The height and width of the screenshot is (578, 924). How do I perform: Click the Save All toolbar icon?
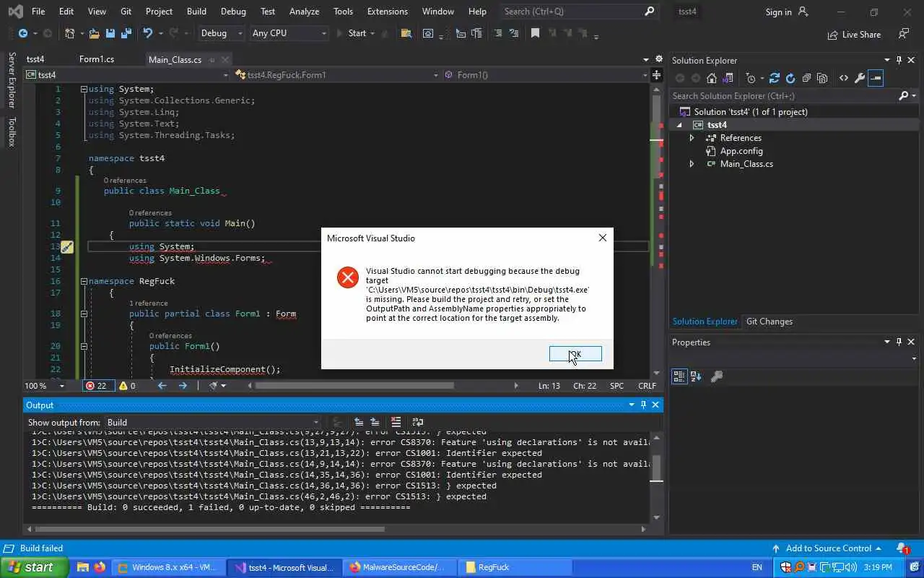[126, 33]
